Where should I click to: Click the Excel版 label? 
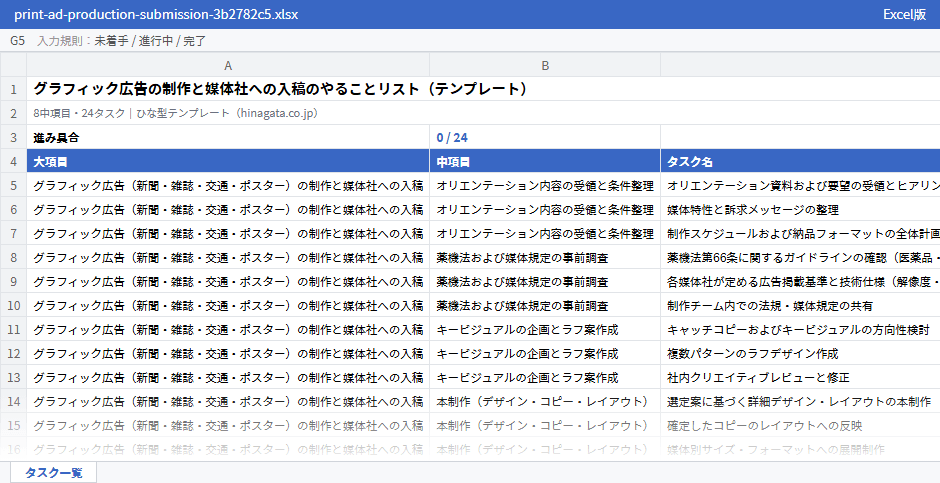pyautogui.click(x=905, y=14)
